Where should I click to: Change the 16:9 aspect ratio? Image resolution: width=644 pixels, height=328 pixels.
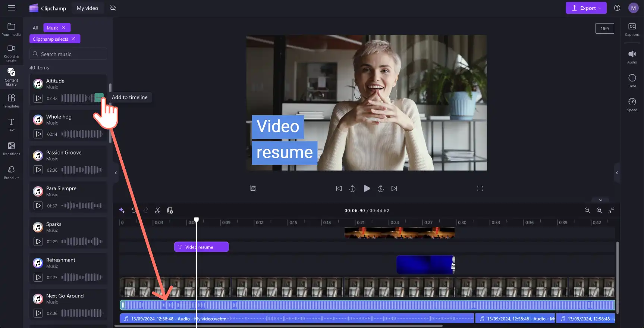click(x=604, y=28)
